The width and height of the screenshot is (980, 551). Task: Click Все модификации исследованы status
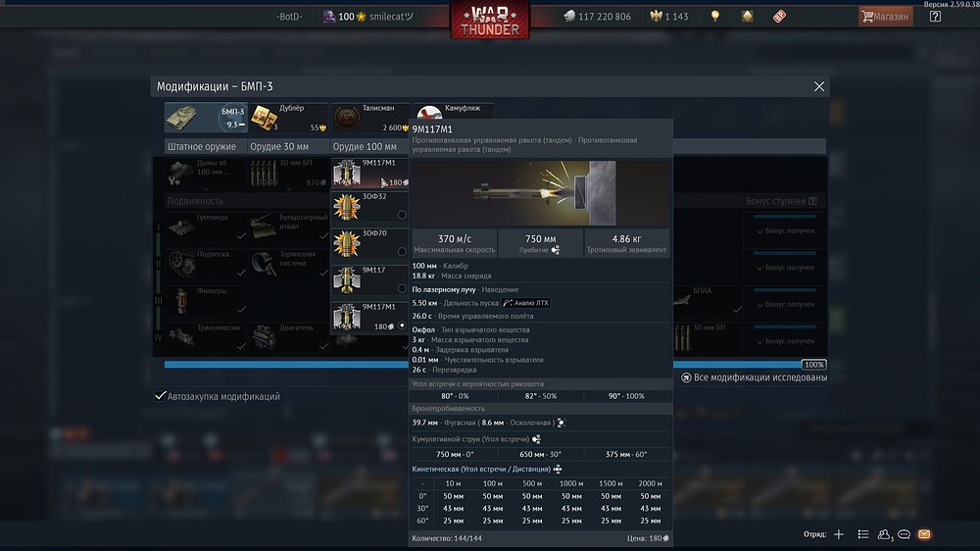point(754,377)
